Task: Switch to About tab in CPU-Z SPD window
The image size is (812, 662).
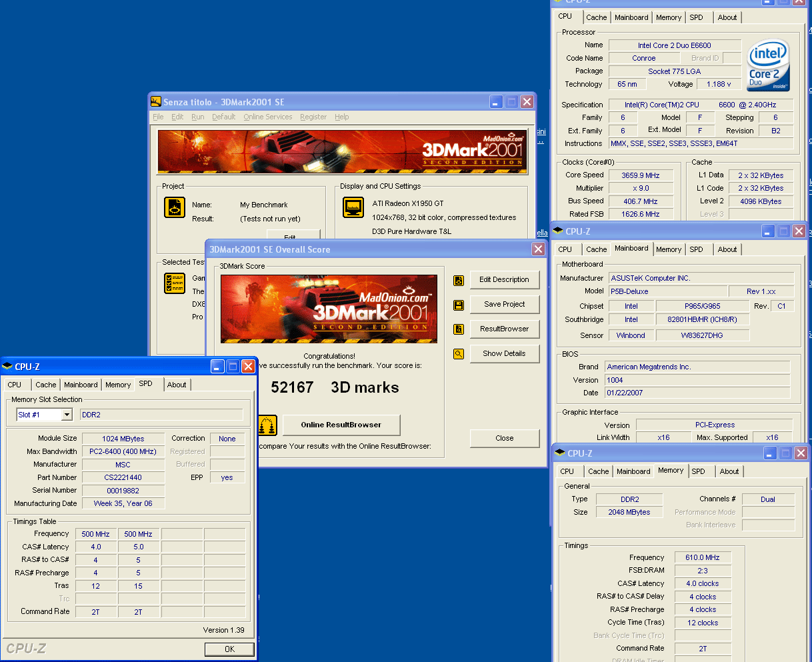Action: pos(177,385)
